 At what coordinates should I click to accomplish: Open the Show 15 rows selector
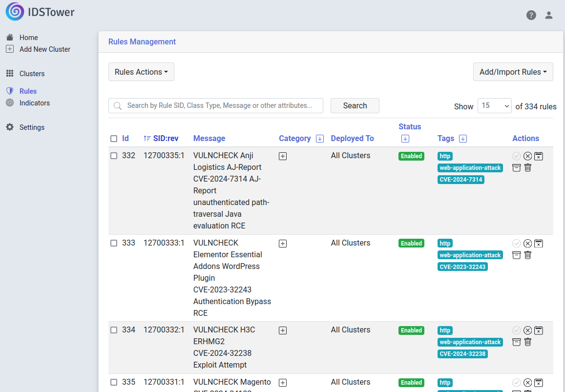tap(494, 105)
